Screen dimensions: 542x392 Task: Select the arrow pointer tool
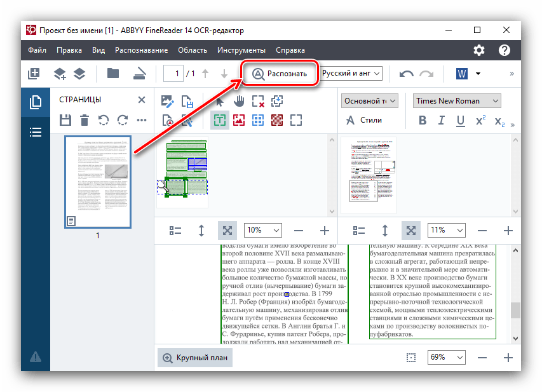[x=219, y=101]
